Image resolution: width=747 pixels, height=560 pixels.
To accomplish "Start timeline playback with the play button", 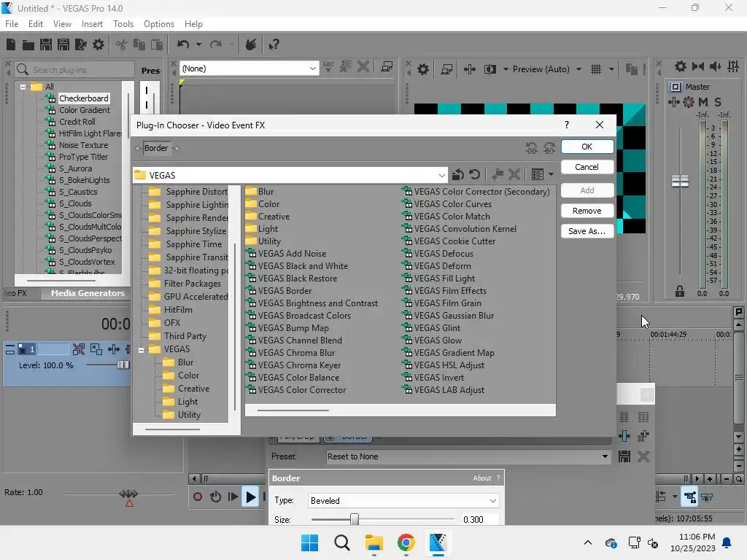I will [x=250, y=497].
